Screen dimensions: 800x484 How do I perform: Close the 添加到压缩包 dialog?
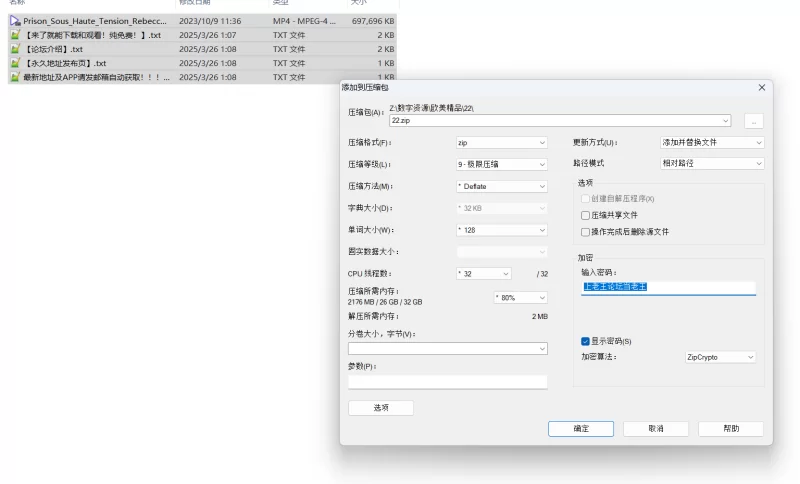coord(762,88)
